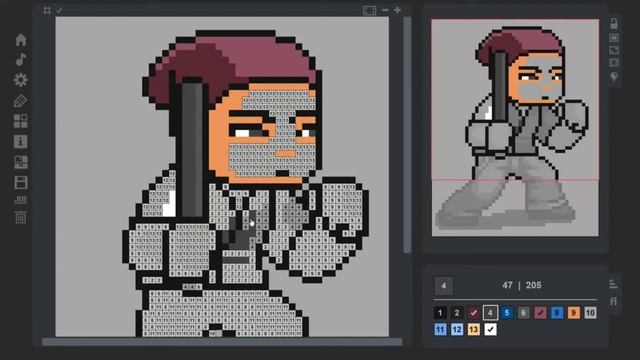This screenshot has width=640, height=360.
Task: Select gray color swatch number 6
Action: point(524,313)
